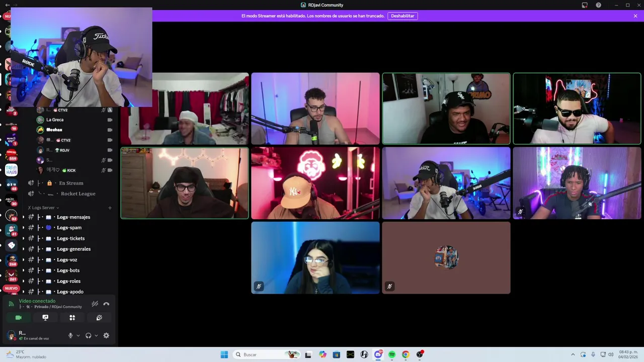644x362 pixels.
Task: Expand threads arrow for Logs-bots
Action: click(x=23, y=270)
